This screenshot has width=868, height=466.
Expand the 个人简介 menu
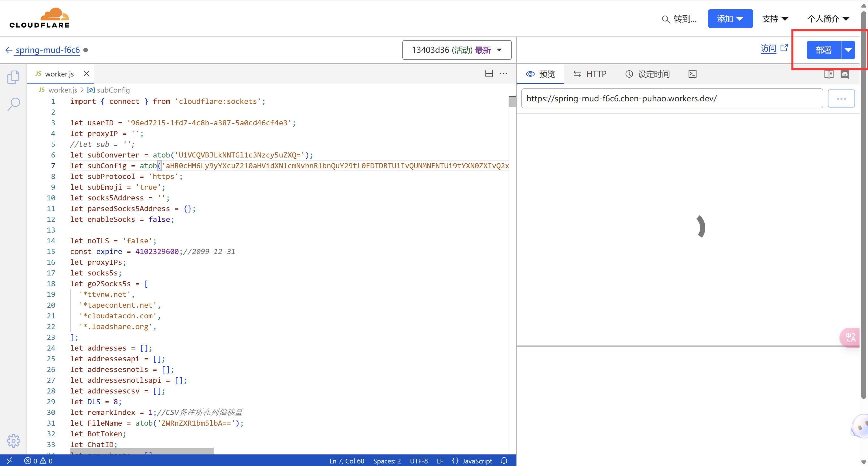[828, 19]
